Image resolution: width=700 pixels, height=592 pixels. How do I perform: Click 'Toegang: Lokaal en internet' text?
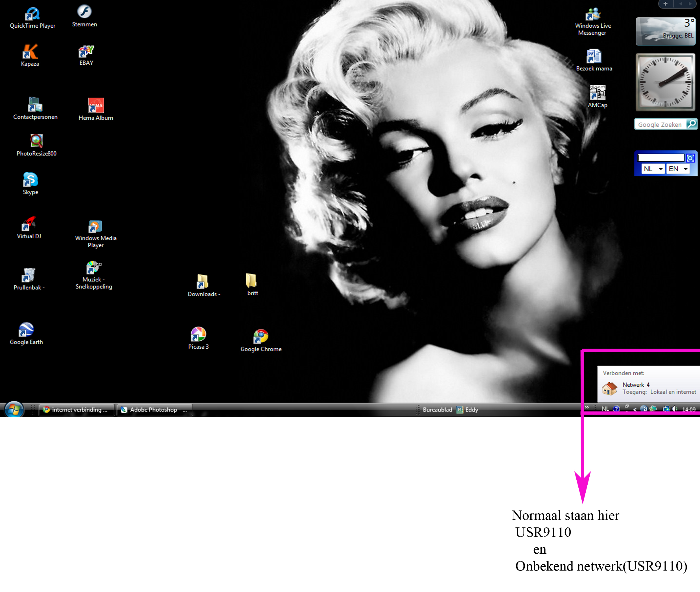point(659,392)
